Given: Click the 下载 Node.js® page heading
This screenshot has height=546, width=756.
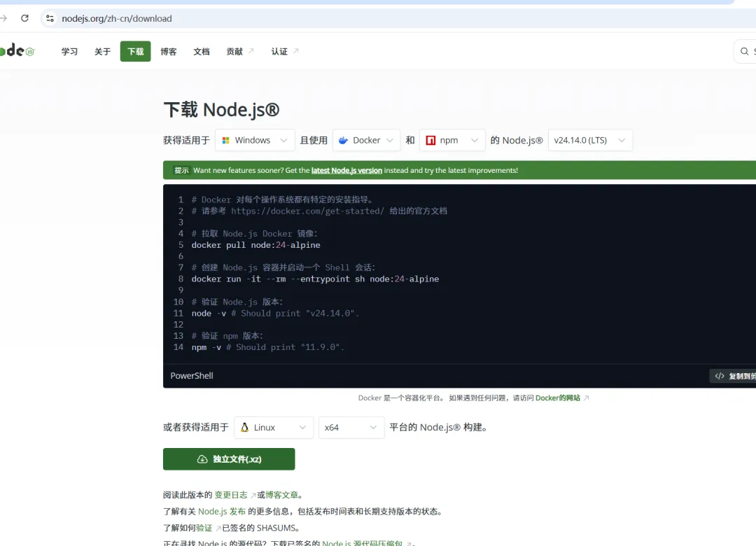Looking at the screenshot, I should pos(221,109).
